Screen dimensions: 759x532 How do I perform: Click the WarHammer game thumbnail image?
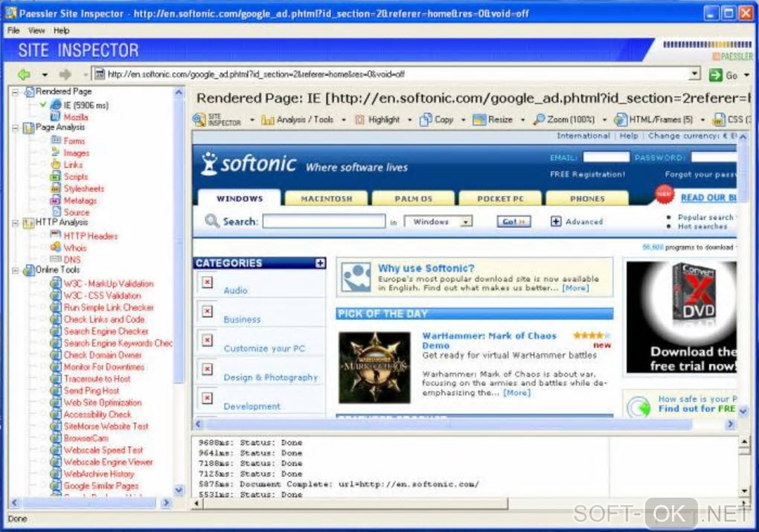click(x=374, y=368)
